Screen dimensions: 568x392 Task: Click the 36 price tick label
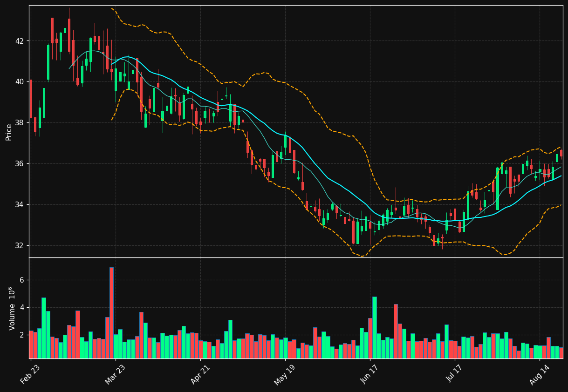click(20, 164)
